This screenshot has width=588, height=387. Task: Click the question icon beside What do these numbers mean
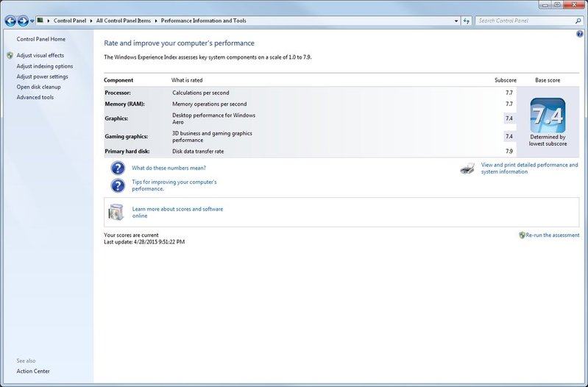(118, 168)
